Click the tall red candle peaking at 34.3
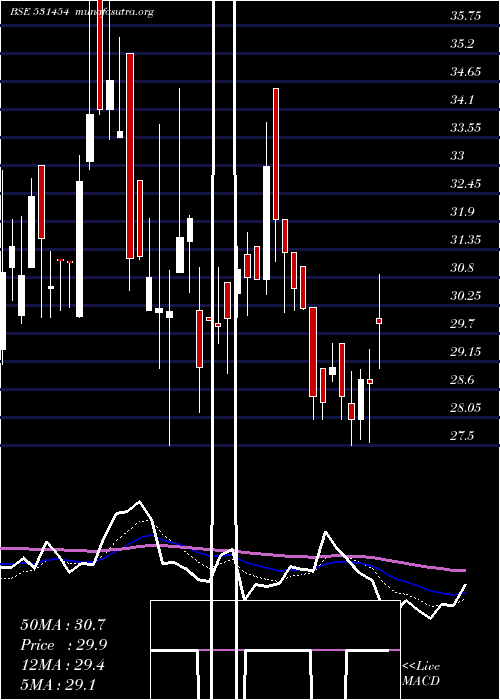The width and height of the screenshot is (500, 700). 276,154
